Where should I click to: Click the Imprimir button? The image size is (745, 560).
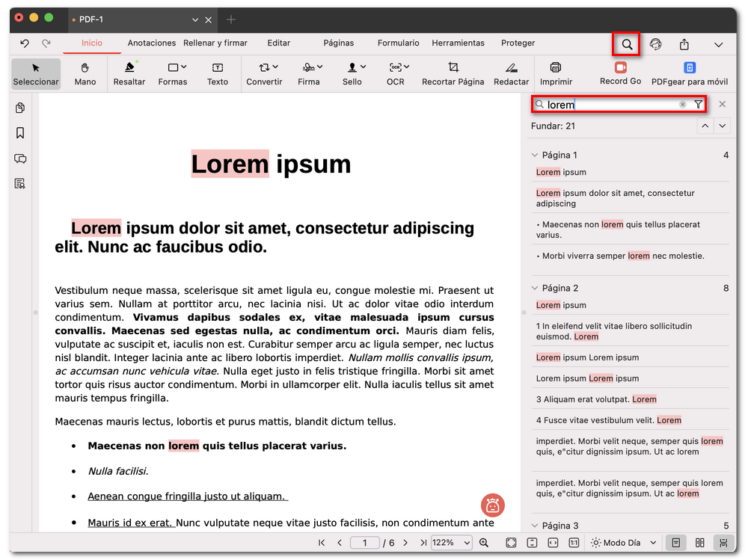pos(557,74)
